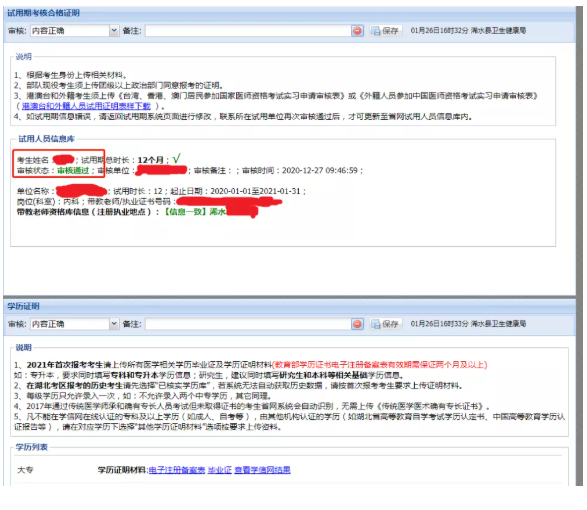Image resolution: width=587 pixels, height=510 pixels.
Task: Open 港澳台和外籍人员试用证明表样下载 link
Action: [86, 106]
